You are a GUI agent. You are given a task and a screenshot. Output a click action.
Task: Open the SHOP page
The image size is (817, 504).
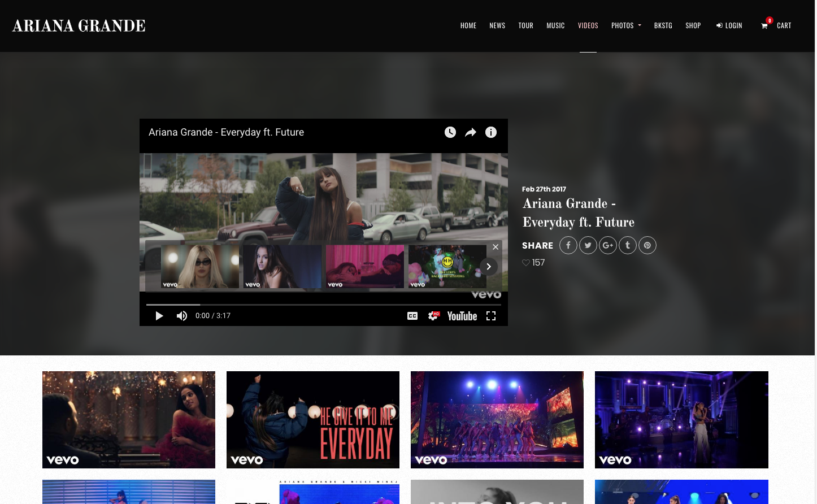(x=693, y=25)
